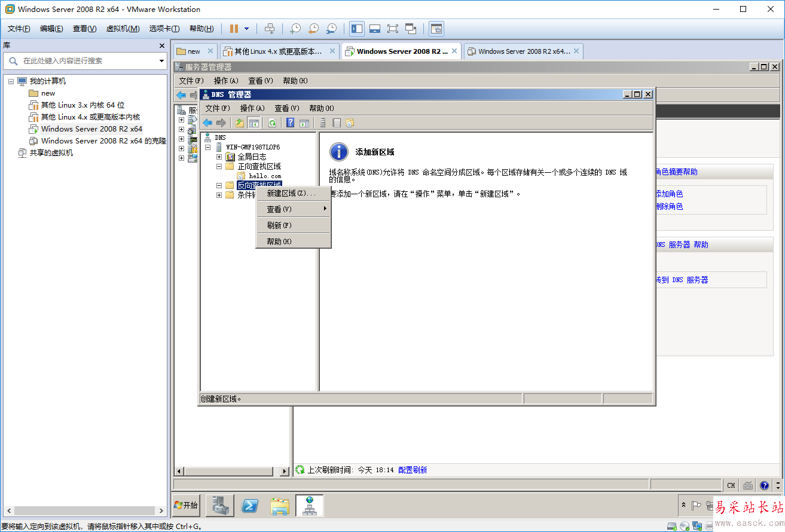The image size is (785, 532).
Task: Open VMware power options dropdown arrow
Action: [x=246, y=28]
